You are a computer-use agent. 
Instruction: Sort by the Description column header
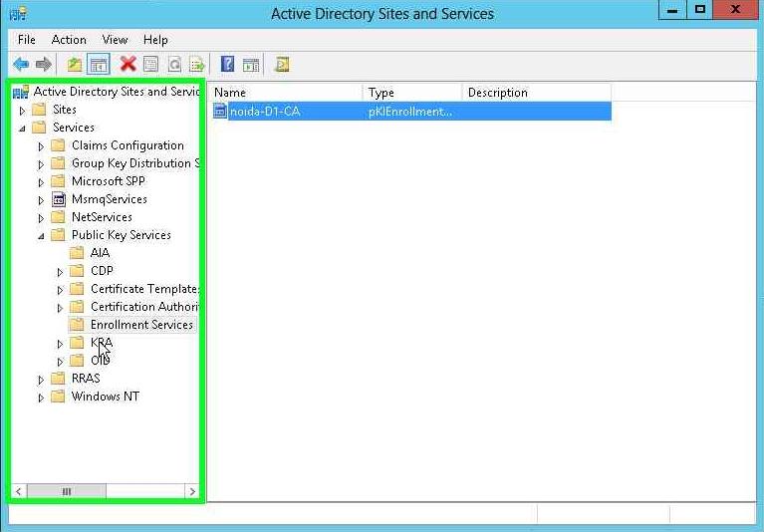click(537, 92)
